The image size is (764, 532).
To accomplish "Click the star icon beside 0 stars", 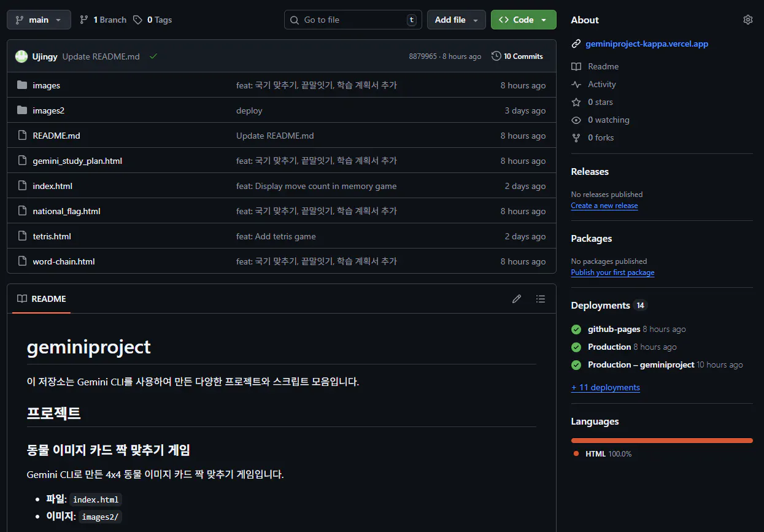I will coord(576,102).
